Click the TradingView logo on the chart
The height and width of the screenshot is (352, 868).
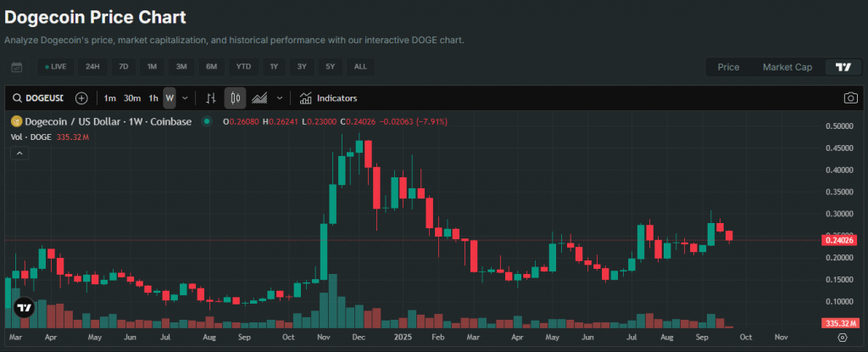25,309
